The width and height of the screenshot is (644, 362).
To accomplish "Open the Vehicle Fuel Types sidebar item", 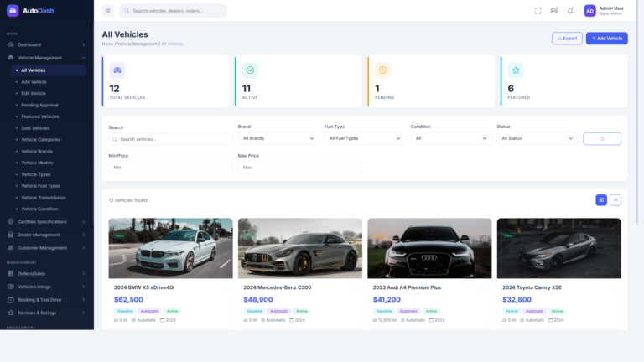I will point(49,185).
